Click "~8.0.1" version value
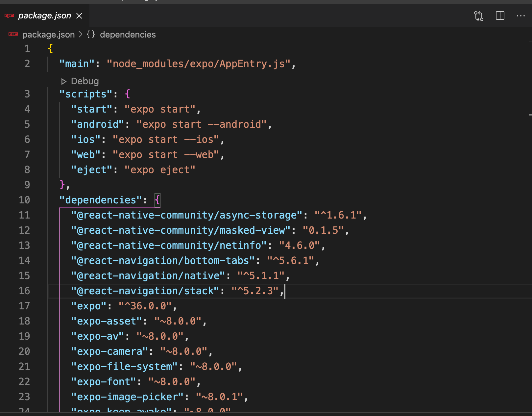This screenshot has width=532, height=416. [x=220, y=397]
